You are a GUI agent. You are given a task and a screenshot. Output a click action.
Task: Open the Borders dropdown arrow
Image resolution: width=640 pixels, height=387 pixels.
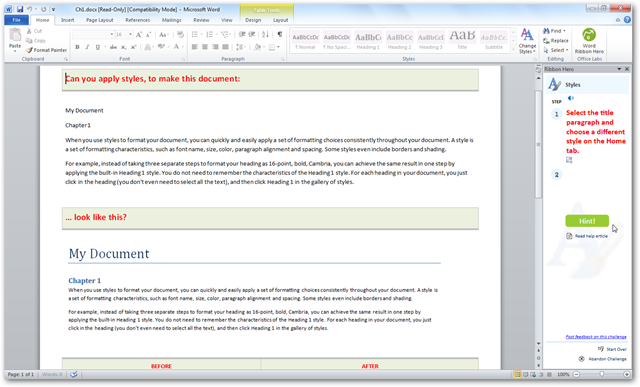coord(278,47)
